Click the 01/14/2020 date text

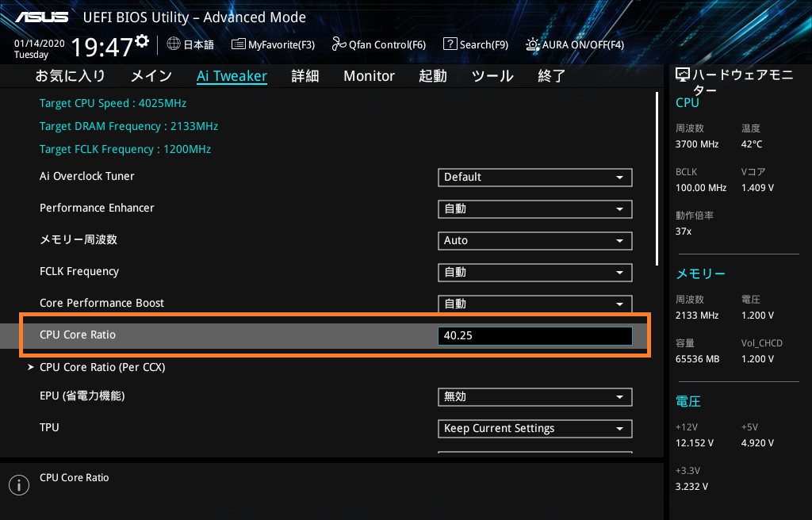[x=40, y=43]
